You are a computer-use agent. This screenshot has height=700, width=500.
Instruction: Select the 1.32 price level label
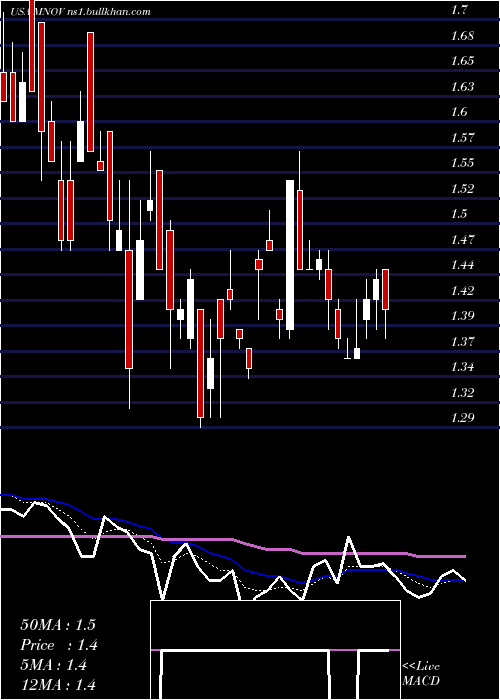463,393
